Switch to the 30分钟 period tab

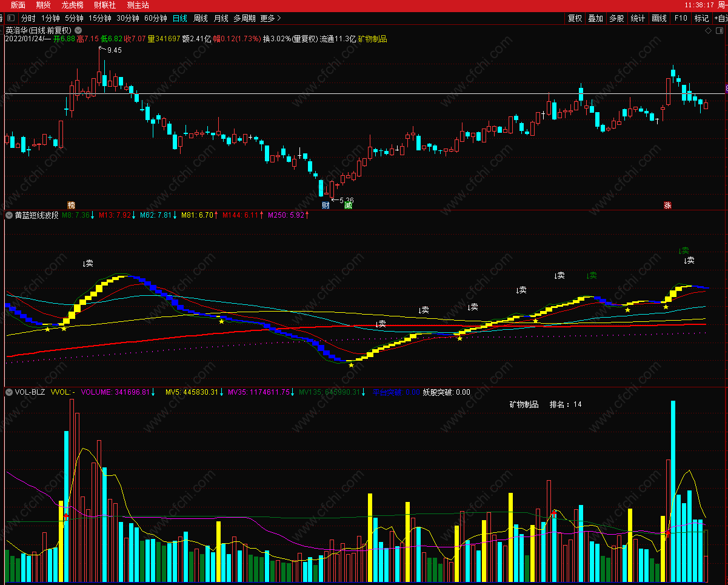point(128,18)
